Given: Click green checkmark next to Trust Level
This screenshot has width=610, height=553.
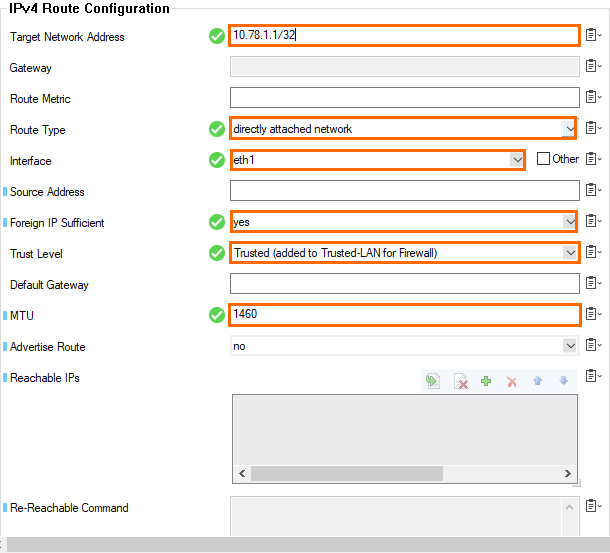Looking at the screenshot, I should [217, 253].
